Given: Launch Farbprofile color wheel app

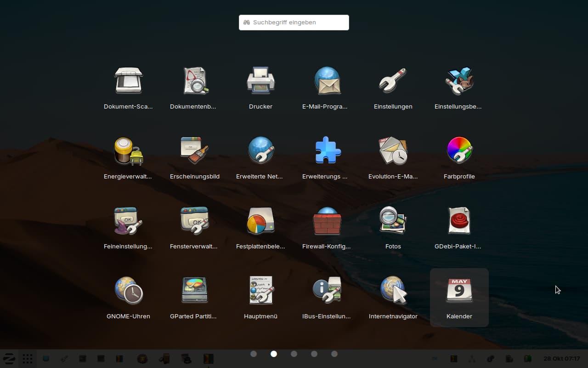Looking at the screenshot, I should pos(459,151).
